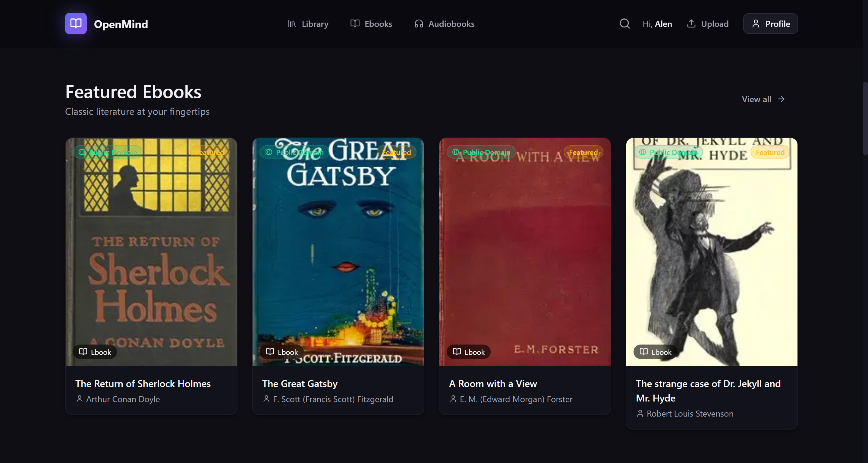868x463 pixels.
Task: Open A Room with a View cover
Action: tap(525, 252)
